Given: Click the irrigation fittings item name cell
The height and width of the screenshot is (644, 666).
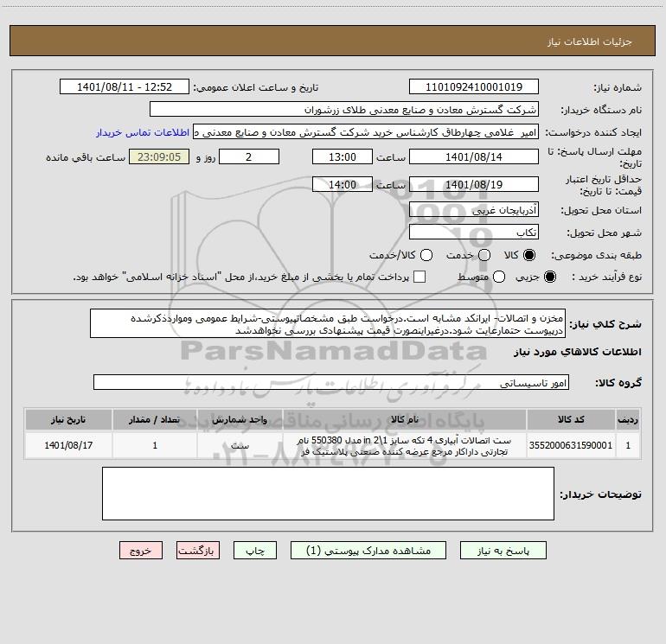Looking at the screenshot, I should tap(405, 445).
